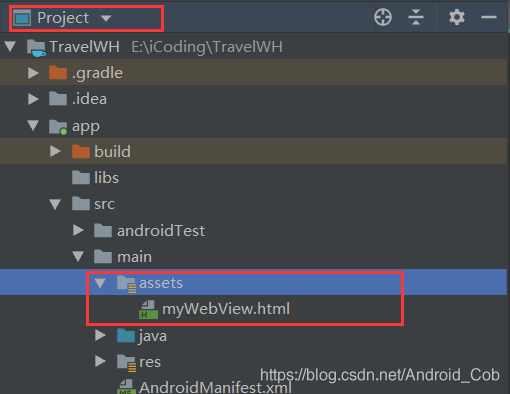Click the orange build folder icon
This screenshot has height=394, width=510.
tap(81, 151)
